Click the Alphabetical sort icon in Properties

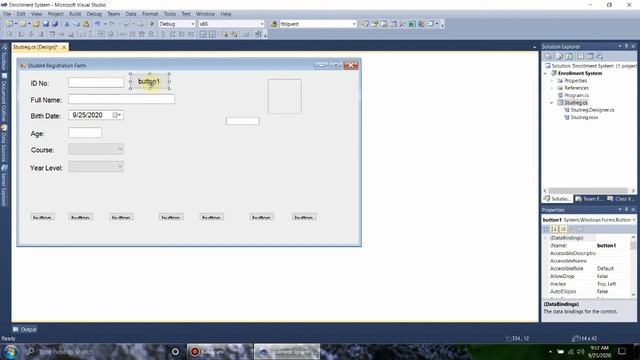click(554, 229)
